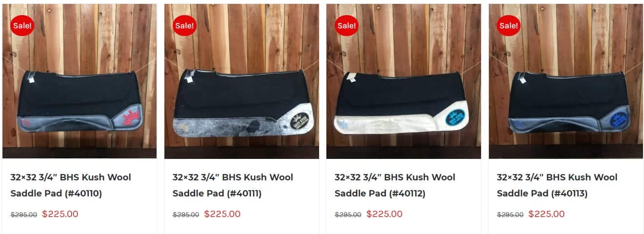644x234 pixels.
Task: Click the Sale badge on saddle pad #40111
Action: [184, 25]
